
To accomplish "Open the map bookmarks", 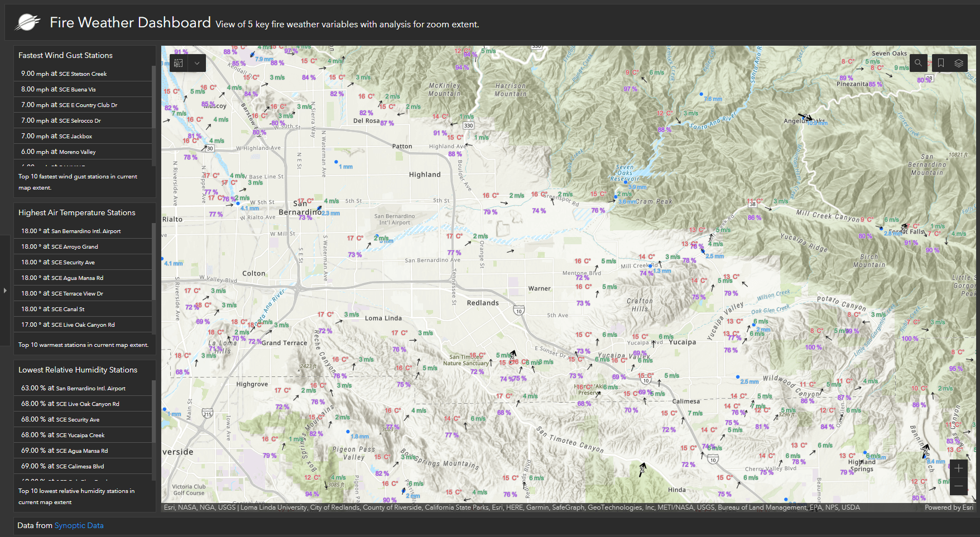I will pyautogui.click(x=941, y=63).
